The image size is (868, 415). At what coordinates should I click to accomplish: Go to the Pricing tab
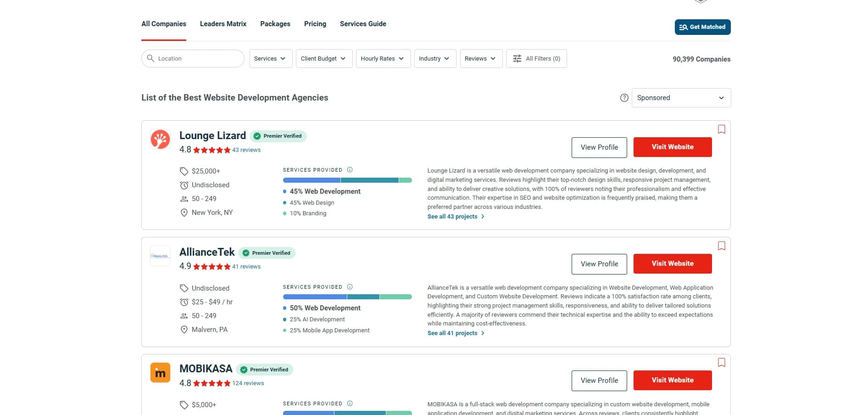(315, 24)
